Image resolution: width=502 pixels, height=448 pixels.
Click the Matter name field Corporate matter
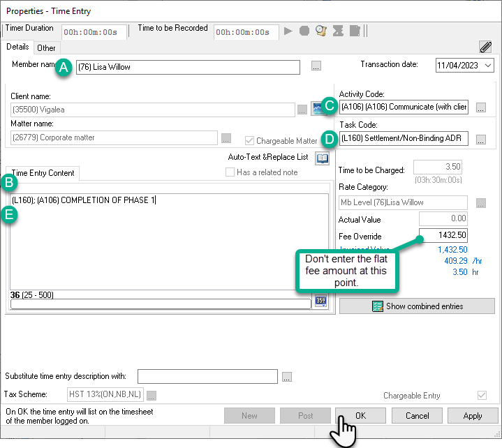(114, 137)
